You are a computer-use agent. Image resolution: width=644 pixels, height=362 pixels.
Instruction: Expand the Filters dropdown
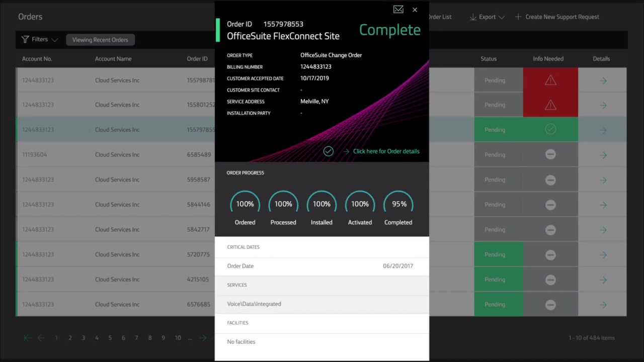(40, 39)
